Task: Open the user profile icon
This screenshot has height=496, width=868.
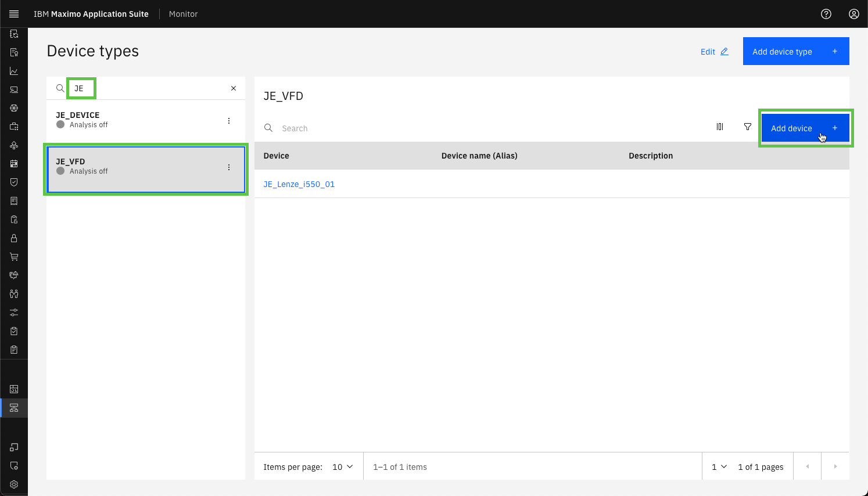Action: click(854, 14)
